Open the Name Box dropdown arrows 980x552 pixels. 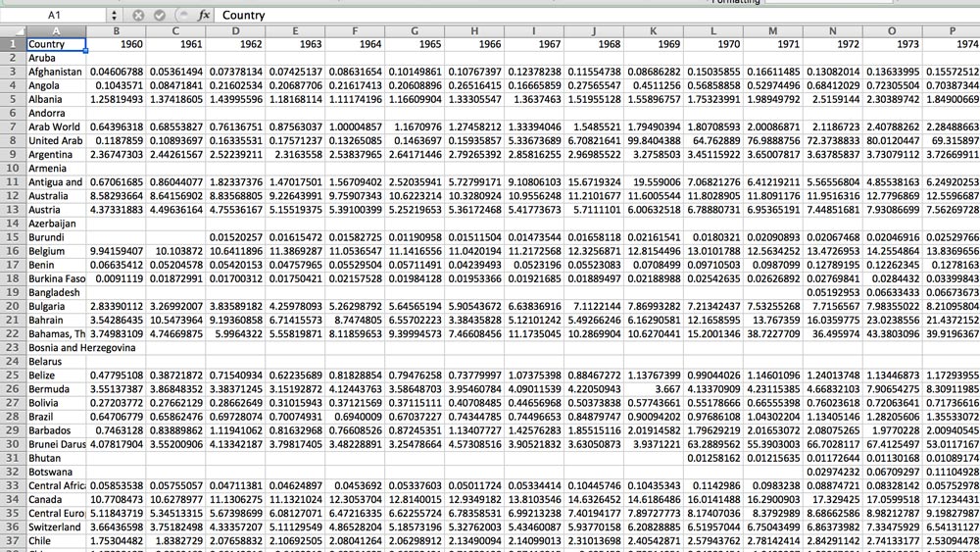pyautogui.click(x=114, y=16)
